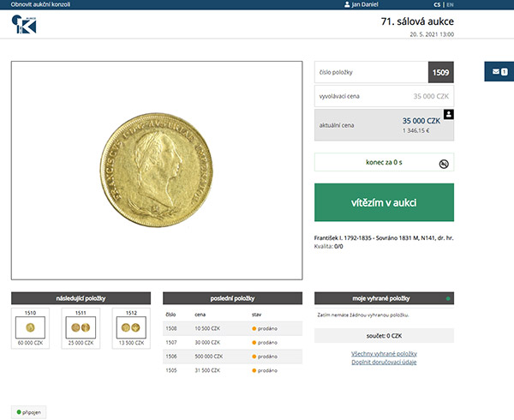Select upcoming lot 1511 thumbnail

coord(81,328)
